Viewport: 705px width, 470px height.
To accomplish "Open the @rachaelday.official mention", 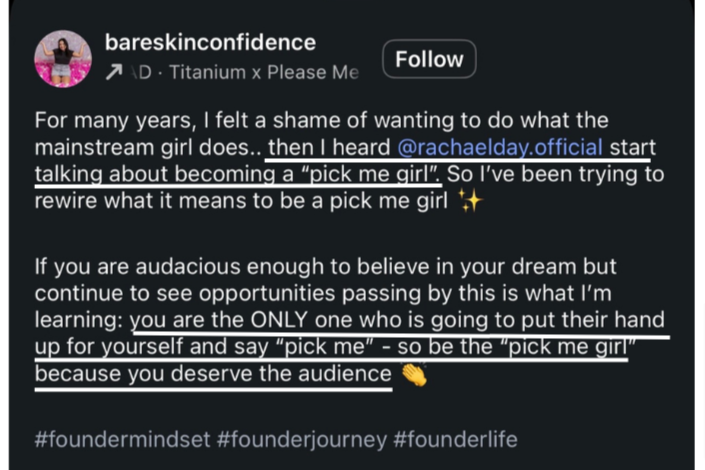I will pyautogui.click(x=500, y=148).
